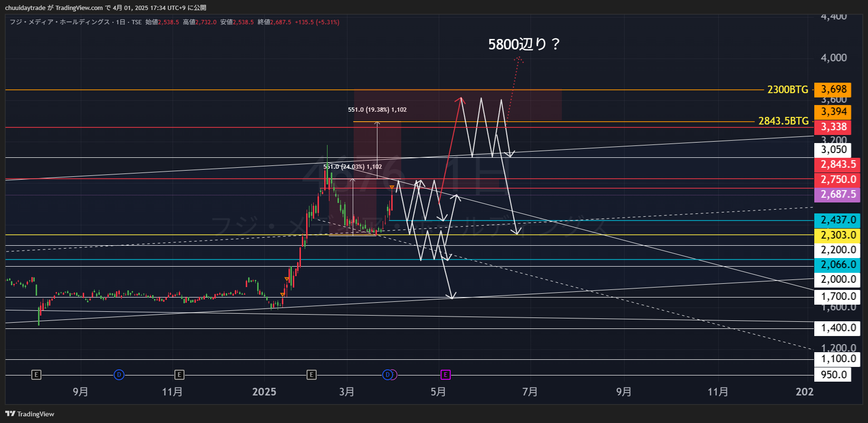Select the フジ・メディア・ホールディングス symbol title
The width and height of the screenshot is (868, 423).
(x=60, y=22)
